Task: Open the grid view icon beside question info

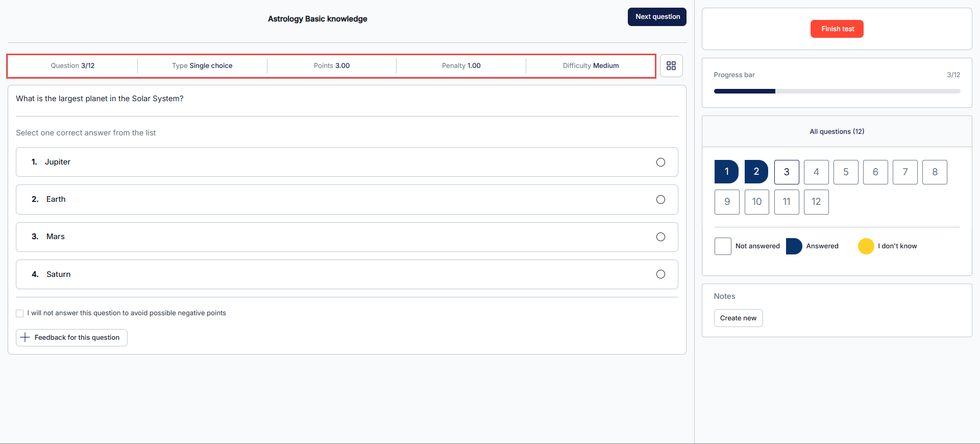Action: 671,66
